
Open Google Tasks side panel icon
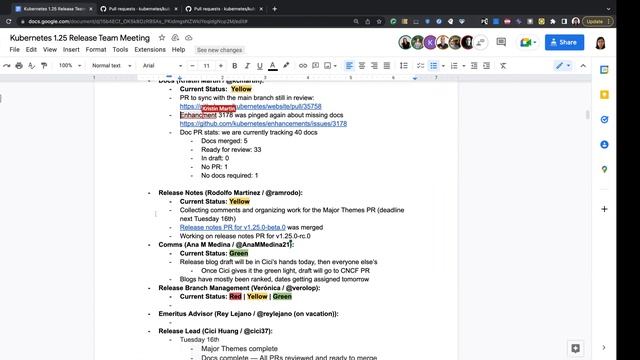coord(604,120)
